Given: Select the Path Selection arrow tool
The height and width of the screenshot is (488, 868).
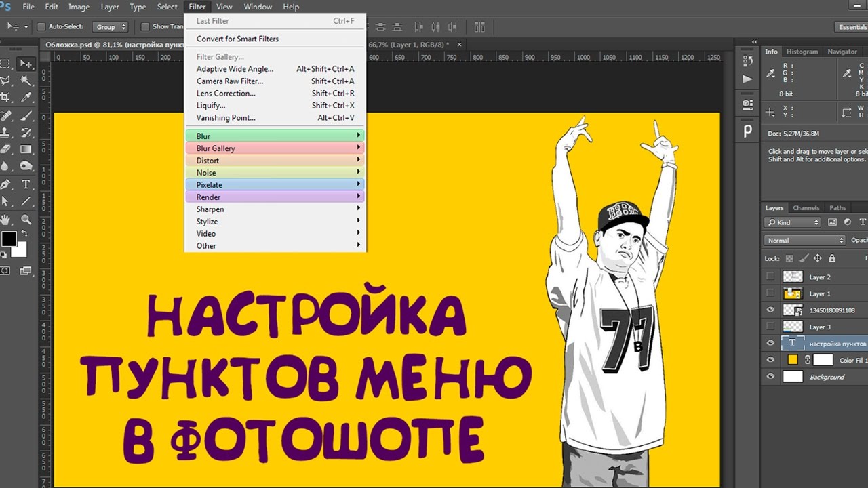Looking at the screenshot, I should tap(5, 201).
